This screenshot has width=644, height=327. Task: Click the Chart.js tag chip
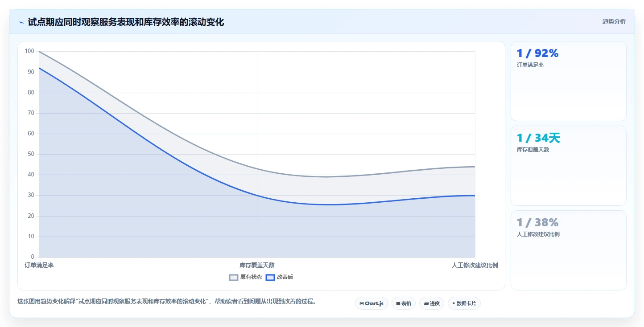click(372, 303)
